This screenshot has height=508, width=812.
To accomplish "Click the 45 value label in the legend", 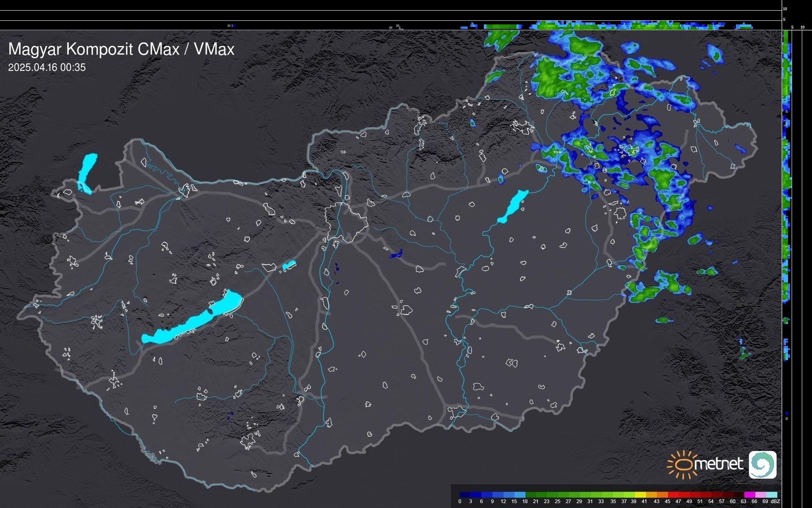I will pyautogui.click(x=667, y=501).
